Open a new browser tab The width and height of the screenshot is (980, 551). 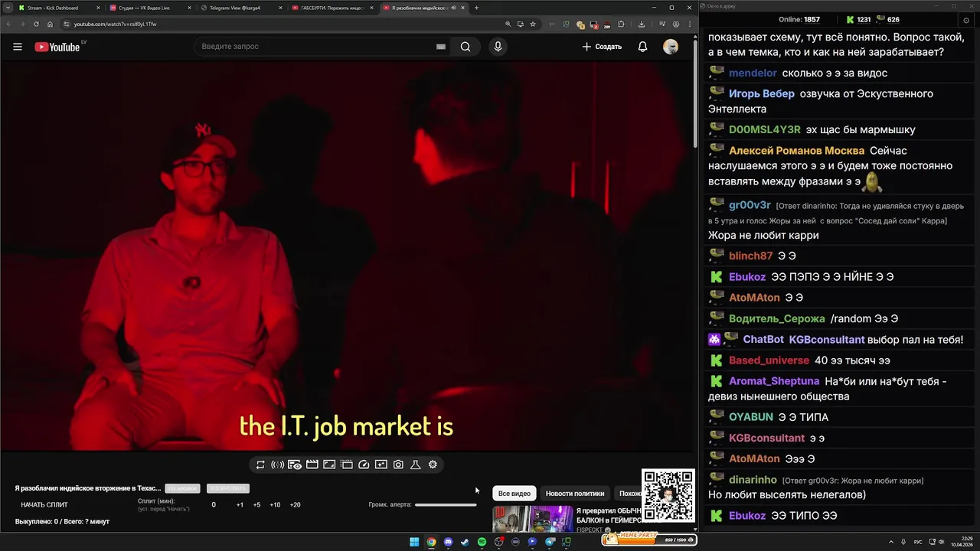(x=476, y=8)
